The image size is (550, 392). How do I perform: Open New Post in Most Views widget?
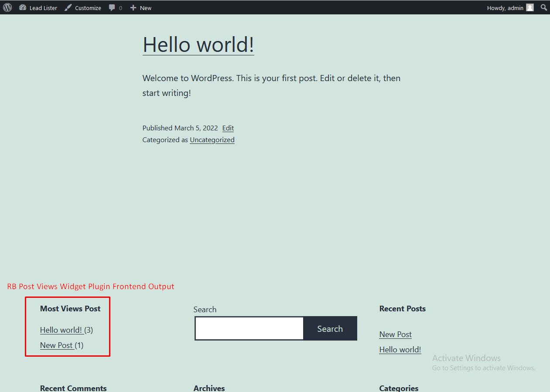click(56, 345)
